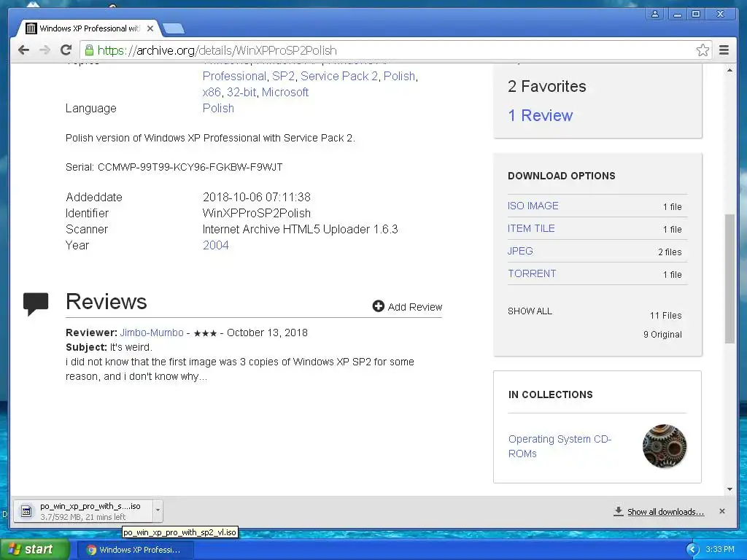This screenshot has width=747, height=560.
Task: Click the po_win_xp_pro download item
Action: [83, 511]
